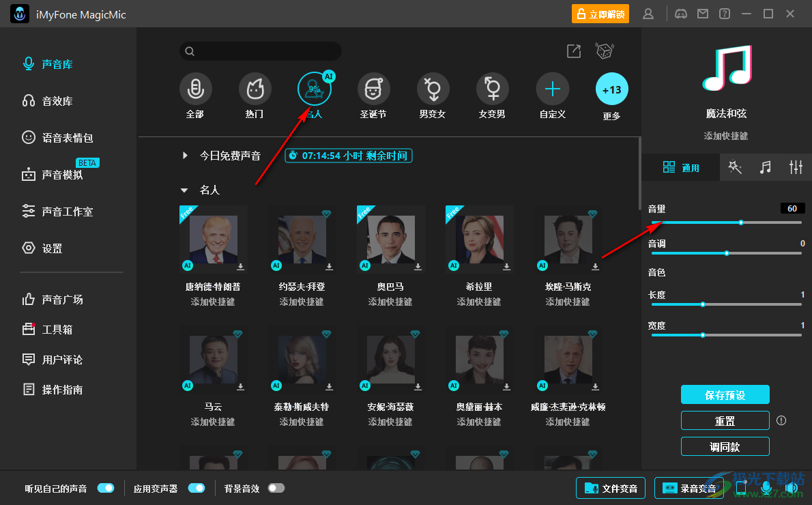Select the 男变女 gender category icon
Viewport: 812px width, 505px height.
(x=433, y=89)
